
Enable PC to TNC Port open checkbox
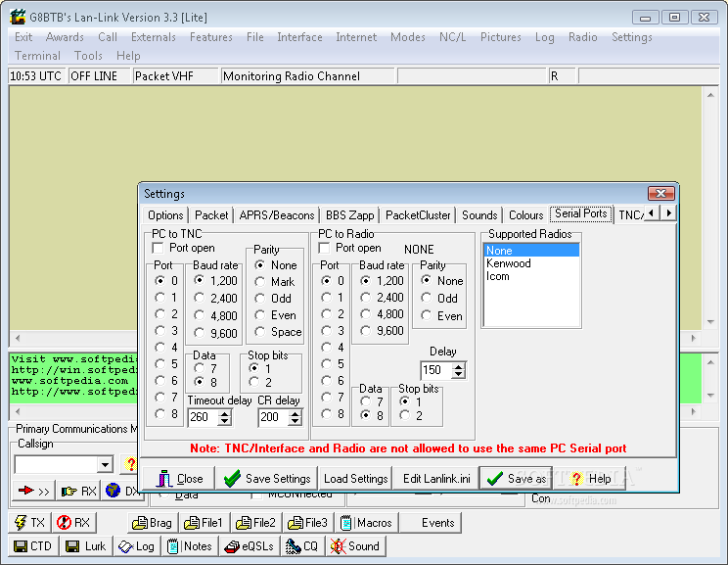coord(158,248)
